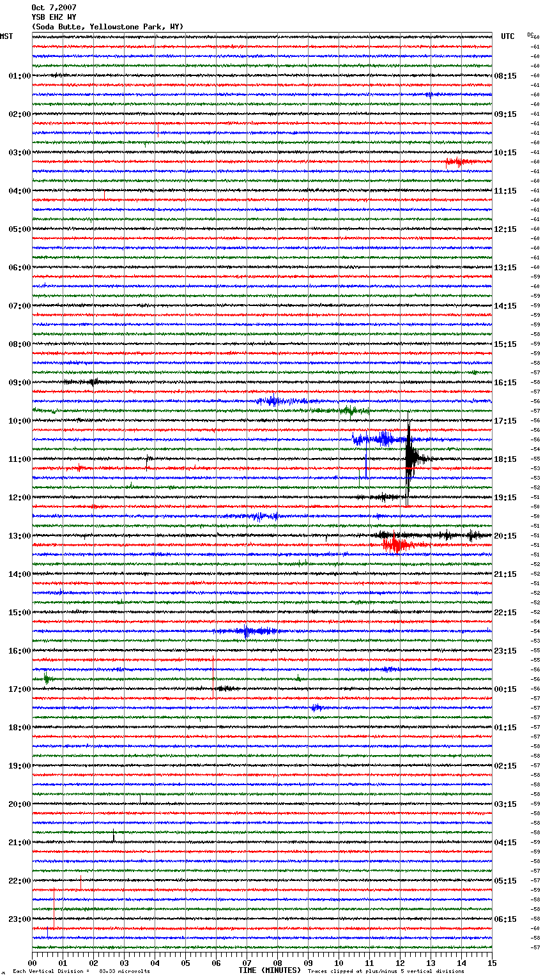This screenshot has height=980, width=543.
Task: Click the 14:15 UTC time label
Action: 505,306
